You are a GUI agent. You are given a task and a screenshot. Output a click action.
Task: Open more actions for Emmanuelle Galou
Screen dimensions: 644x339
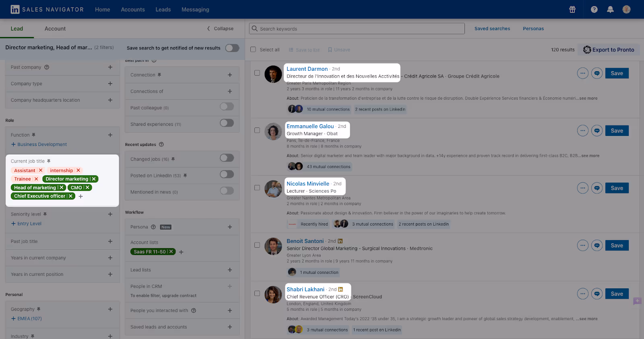tap(582, 131)
